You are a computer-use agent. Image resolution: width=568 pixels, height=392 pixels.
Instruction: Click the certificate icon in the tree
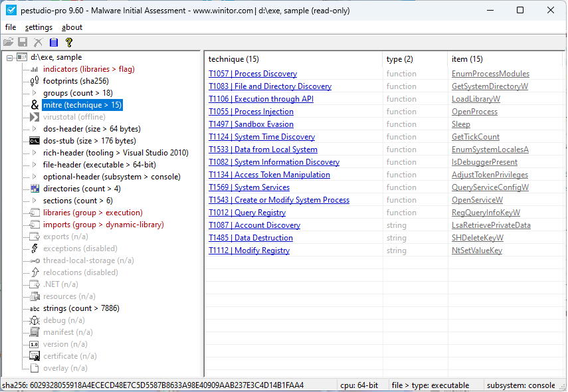pyautogui.click(x=34, y=356)
